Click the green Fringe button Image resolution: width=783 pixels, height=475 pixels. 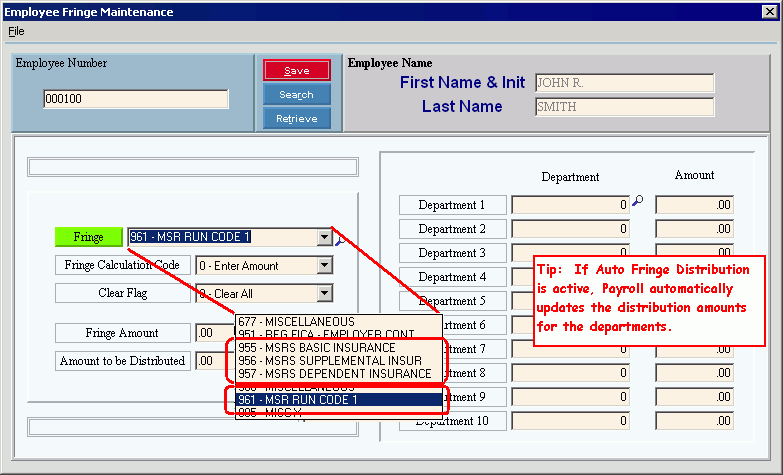pos(89,237)
